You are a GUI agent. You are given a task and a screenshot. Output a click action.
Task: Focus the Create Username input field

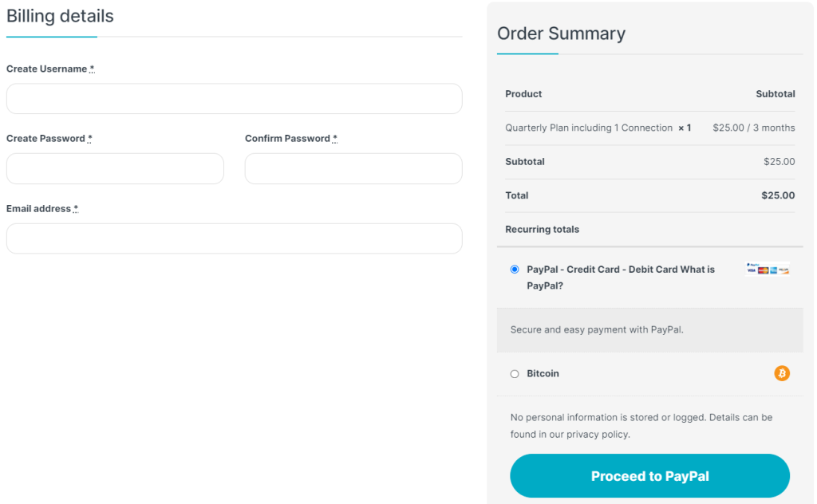coord(234,99)
